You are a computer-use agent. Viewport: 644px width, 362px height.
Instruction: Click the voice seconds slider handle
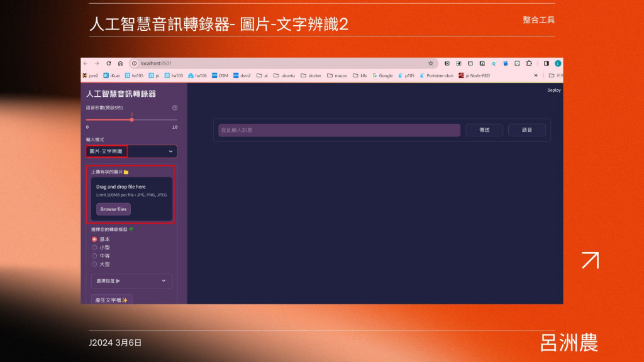[132, 120]
